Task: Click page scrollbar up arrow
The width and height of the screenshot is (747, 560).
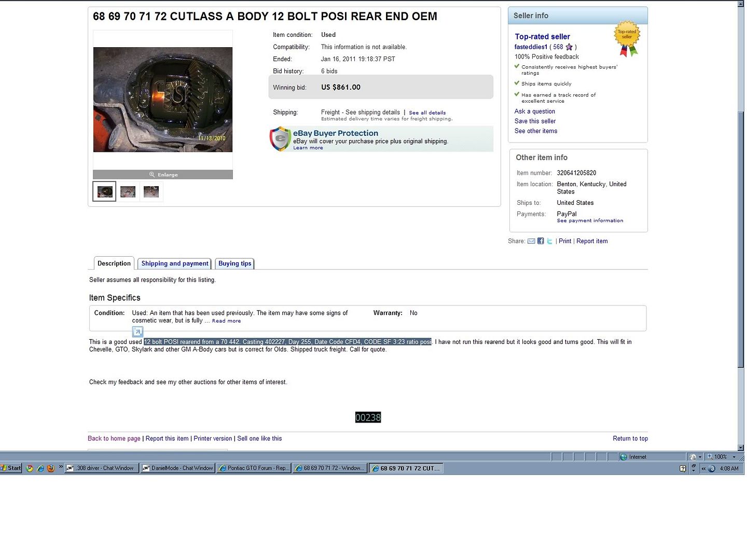Action: 741,4
